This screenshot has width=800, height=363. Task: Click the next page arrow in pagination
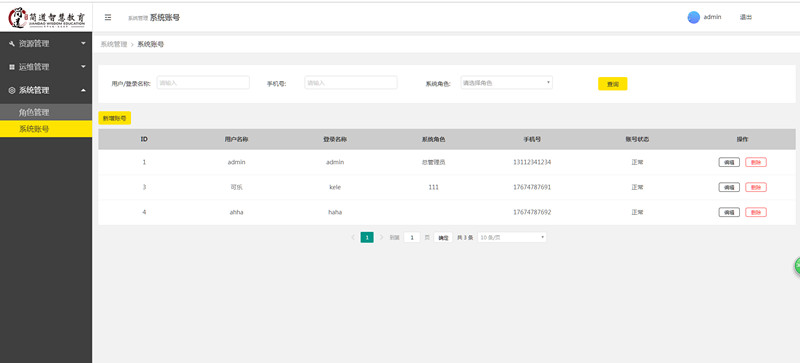[x=381, y=237]
